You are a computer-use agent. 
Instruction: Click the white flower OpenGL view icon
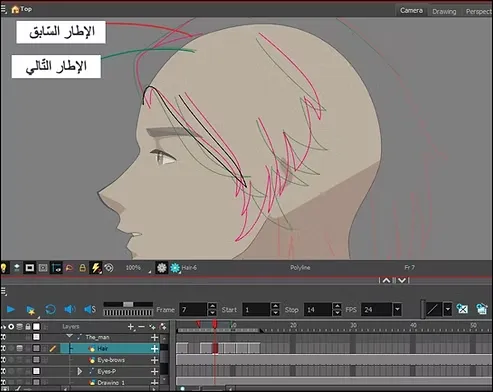162,268
